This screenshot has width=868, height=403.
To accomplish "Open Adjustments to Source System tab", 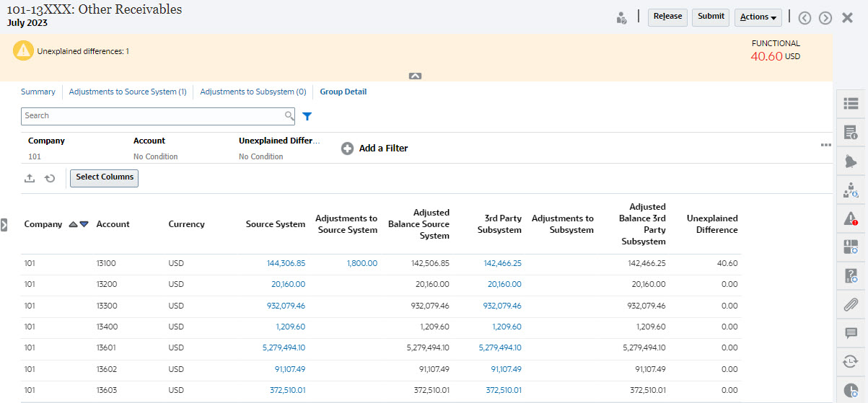I will pyautogui.click(x=128, y=92).
